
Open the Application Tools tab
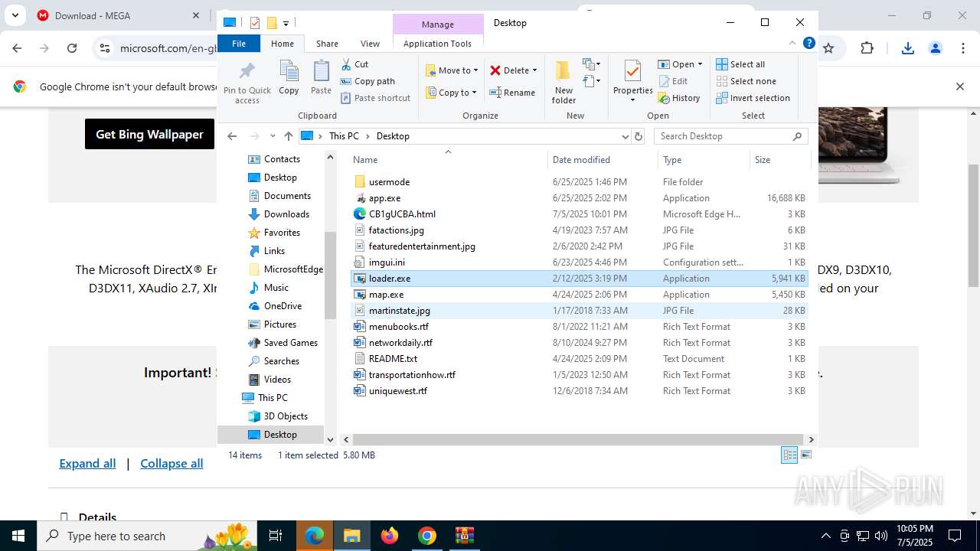(437, 44)
